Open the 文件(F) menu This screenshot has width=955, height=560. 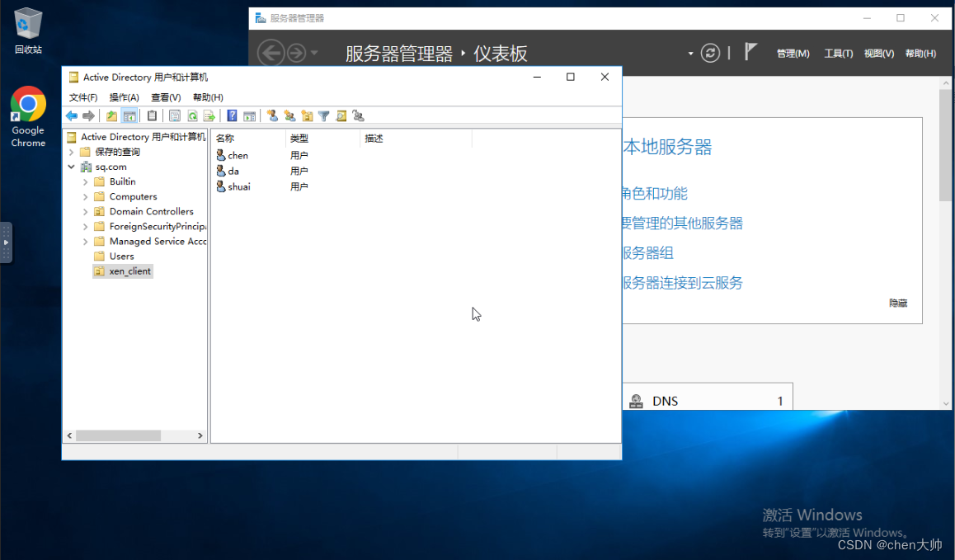[x=82, y=97]
